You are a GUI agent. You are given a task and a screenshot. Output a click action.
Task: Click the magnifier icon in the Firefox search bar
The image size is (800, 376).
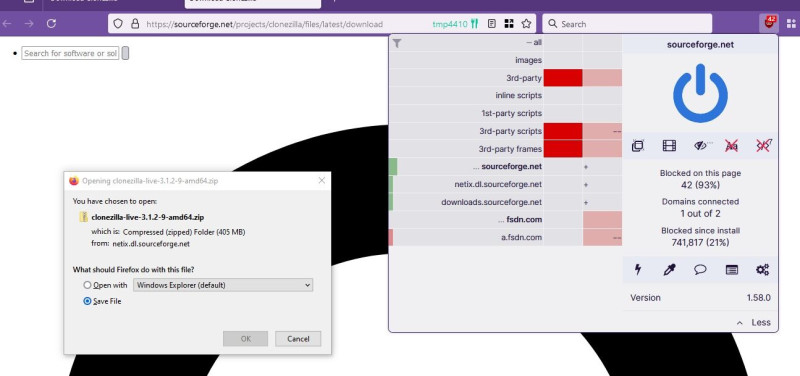pos(553,23)
